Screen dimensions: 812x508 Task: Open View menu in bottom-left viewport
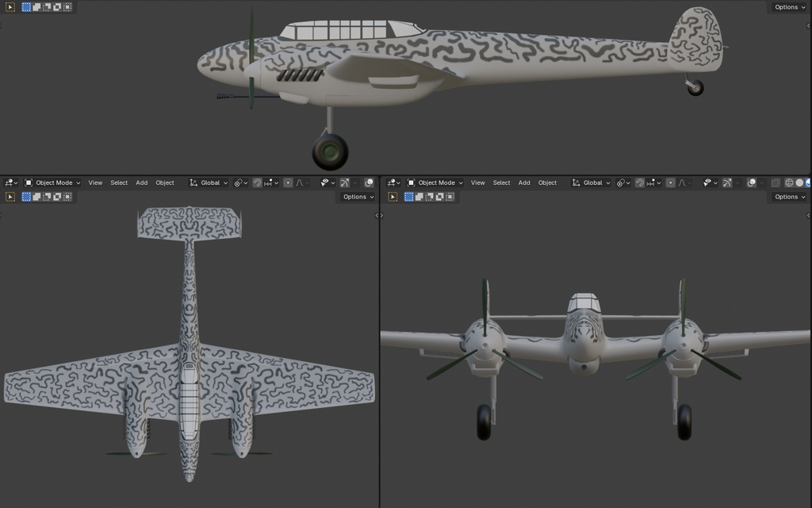coord(95,183)
